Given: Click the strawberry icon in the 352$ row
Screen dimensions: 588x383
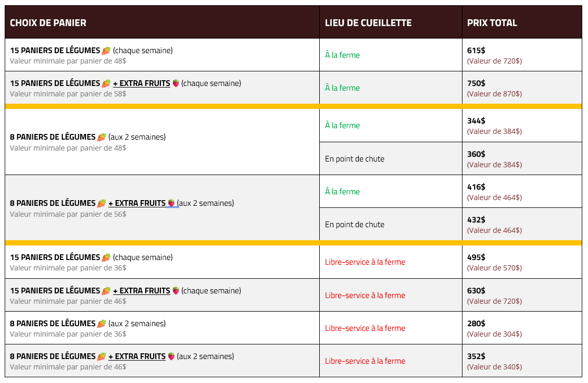Looking at the screenshot, I should click(x=171, y=356).
